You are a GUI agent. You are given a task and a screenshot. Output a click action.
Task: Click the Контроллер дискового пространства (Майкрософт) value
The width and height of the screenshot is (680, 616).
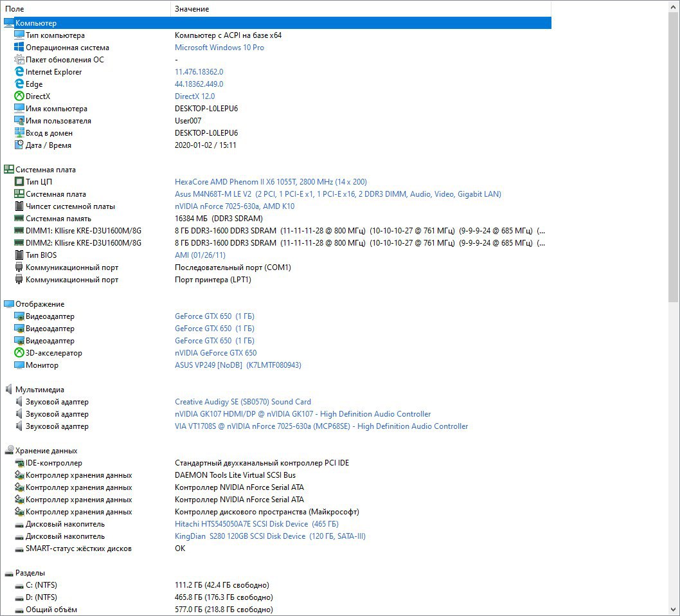tap(267, 511)
